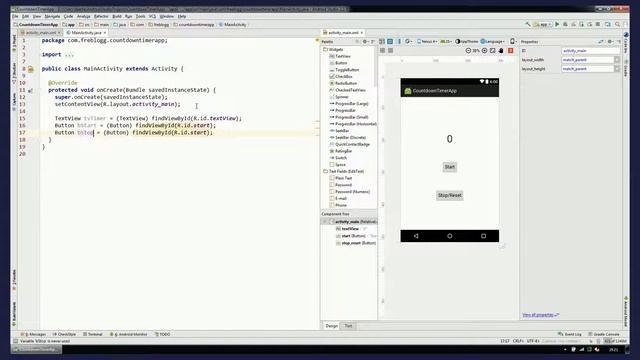
Task: Open the Refactor menu
Action: (x=101, y=16)
